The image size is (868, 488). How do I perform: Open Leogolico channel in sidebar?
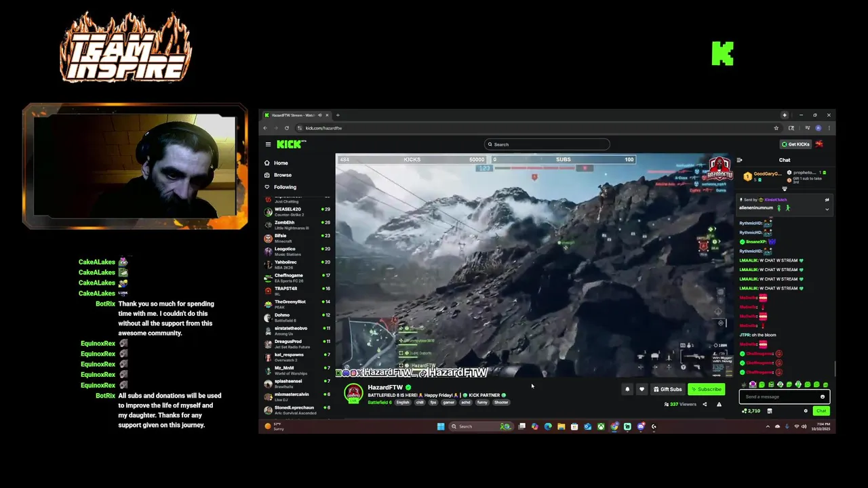(x=297, y=251)
